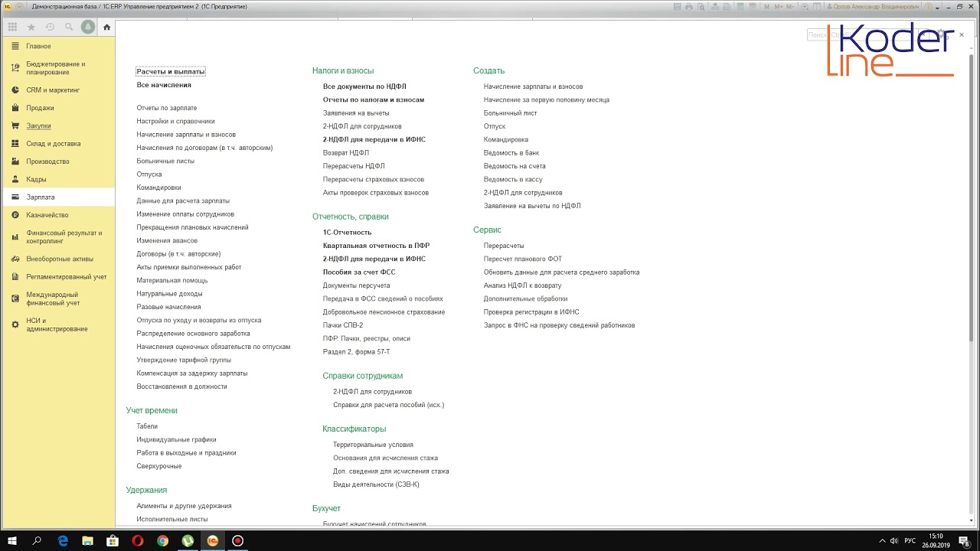Viewport: 980px width, 551px height.
Task: Create Начисление зарплаты и взносов document
Action: tap(533, 86)
